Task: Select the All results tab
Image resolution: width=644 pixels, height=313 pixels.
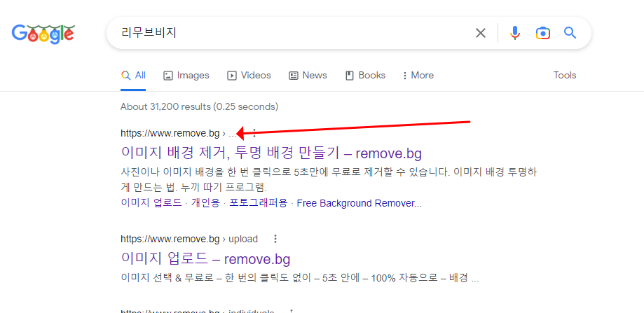Action: pyautogui.click(x=133, y=76)
